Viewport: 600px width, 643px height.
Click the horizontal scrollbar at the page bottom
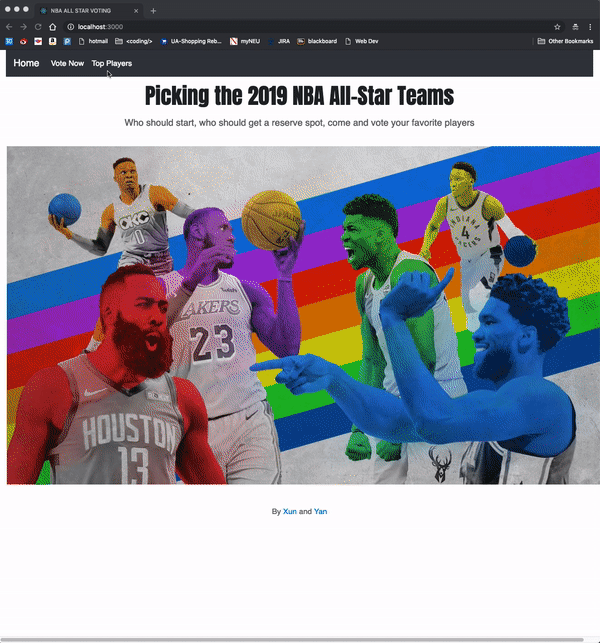point(292,640)
